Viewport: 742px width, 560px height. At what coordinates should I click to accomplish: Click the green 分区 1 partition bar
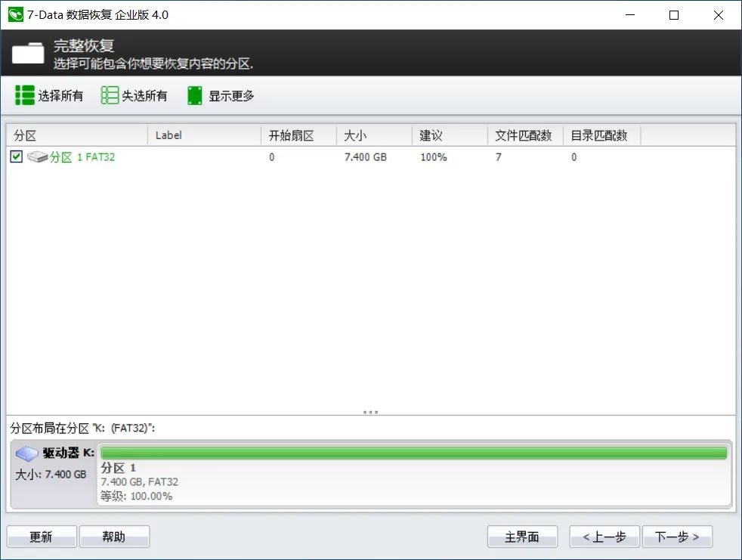tap(416, 453)
